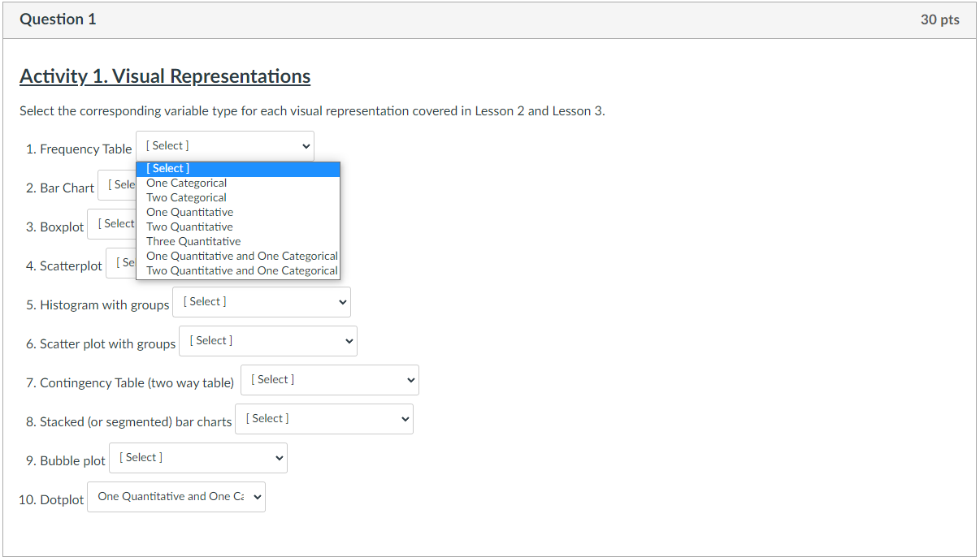The height and width of the screenshot is (557, 980).
Task: Open the Scatter plot with groups dropdown
Action: (268, 341)
